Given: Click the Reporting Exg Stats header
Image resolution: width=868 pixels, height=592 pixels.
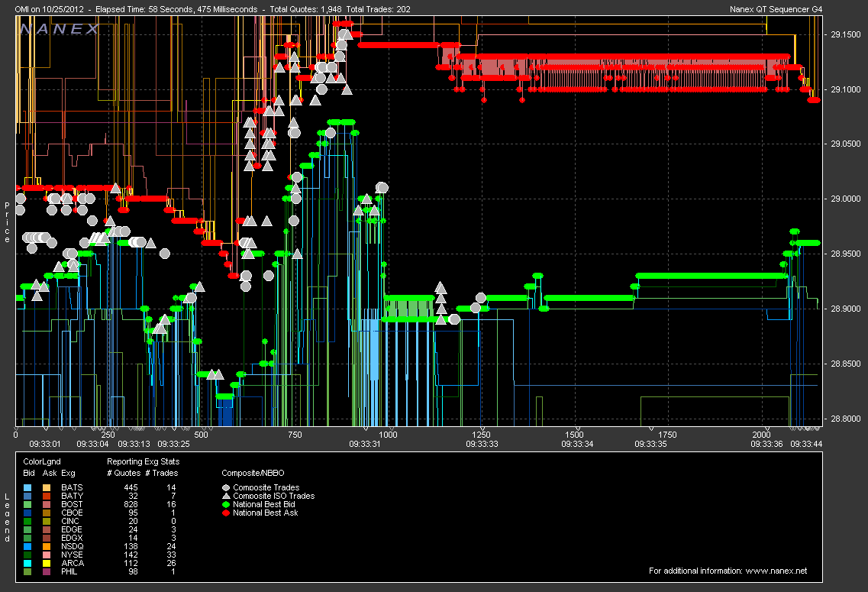Looking at the screenshot, I should [143, 461].
